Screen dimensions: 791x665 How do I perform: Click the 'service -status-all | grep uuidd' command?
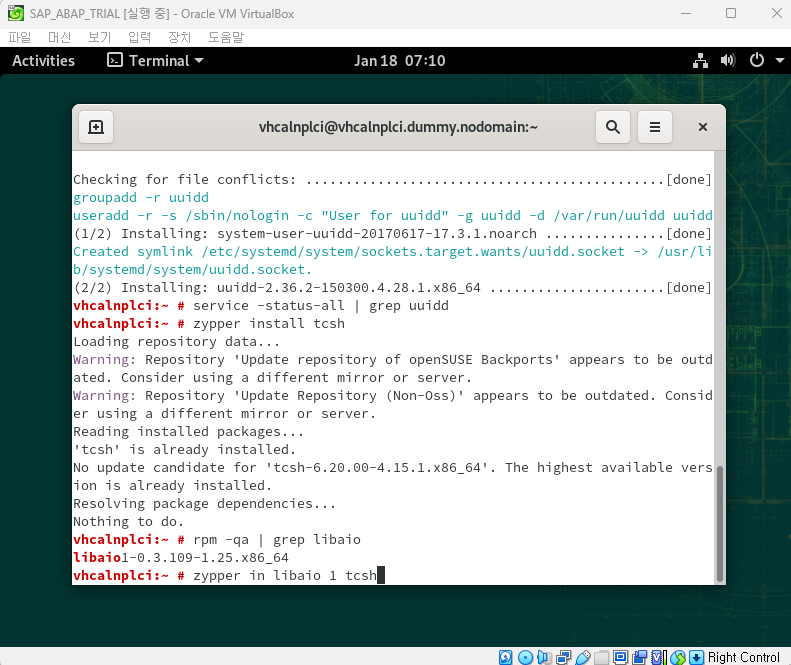coord(321,306)
